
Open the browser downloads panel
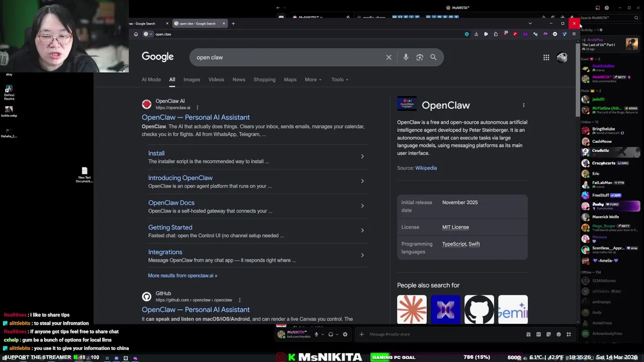(x=476, y=34)
